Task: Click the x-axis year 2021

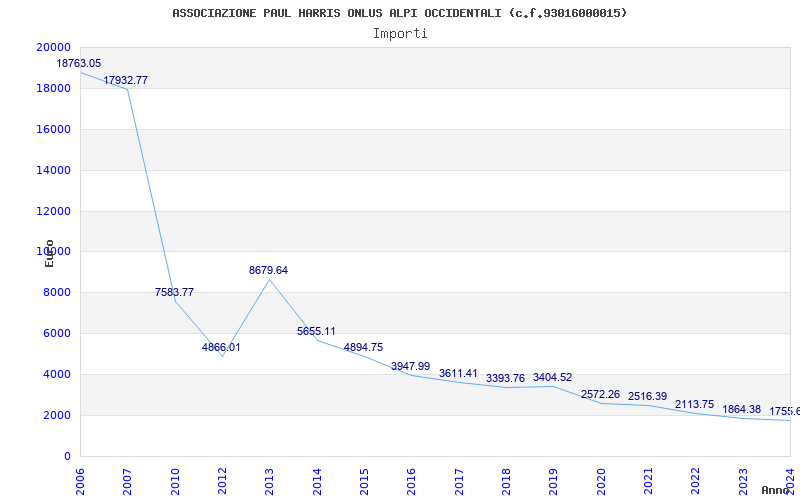Action: (648, 482)
